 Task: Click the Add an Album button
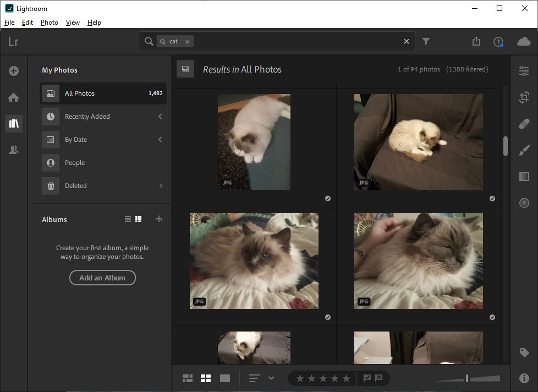coord(102,278)
